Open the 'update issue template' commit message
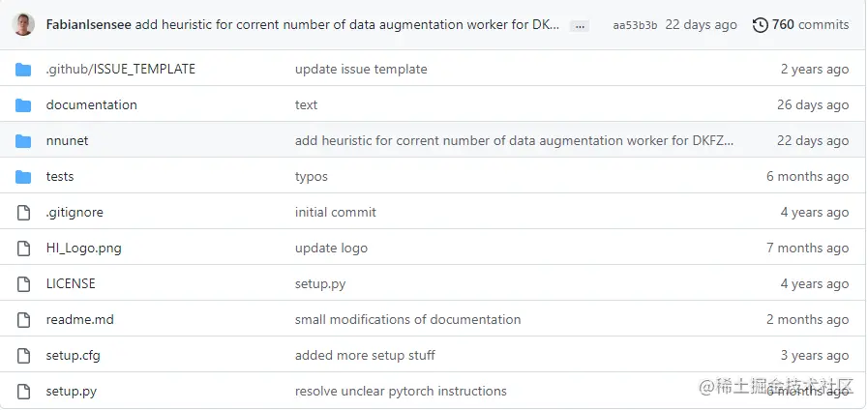 (x=361, y=70)
